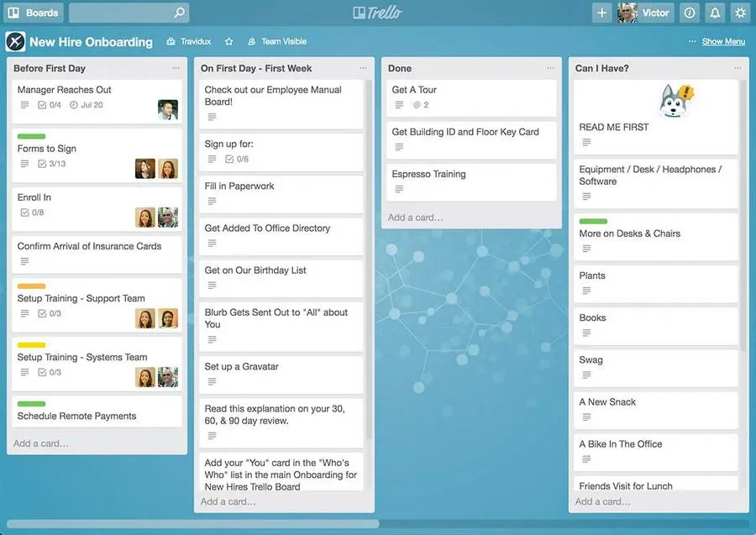Open the Before First Day list menu
756x535 pixels.
coord(176,68)
